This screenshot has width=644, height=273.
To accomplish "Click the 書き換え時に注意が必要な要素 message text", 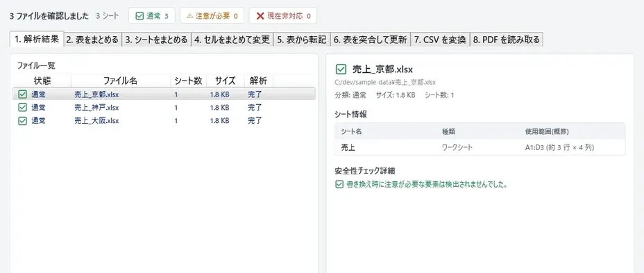I will [427, 184].
